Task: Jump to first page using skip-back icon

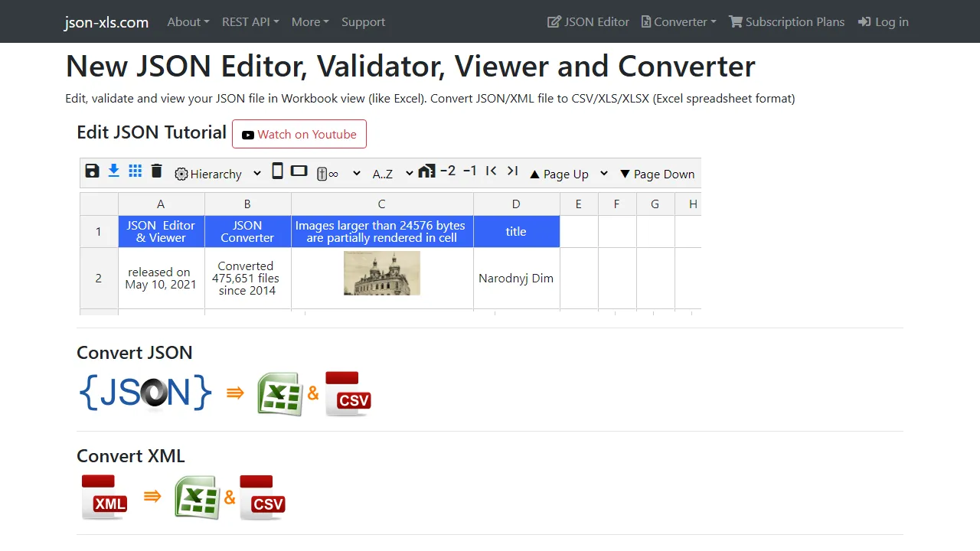Action: pyautogui.click(x=491, y=171)
